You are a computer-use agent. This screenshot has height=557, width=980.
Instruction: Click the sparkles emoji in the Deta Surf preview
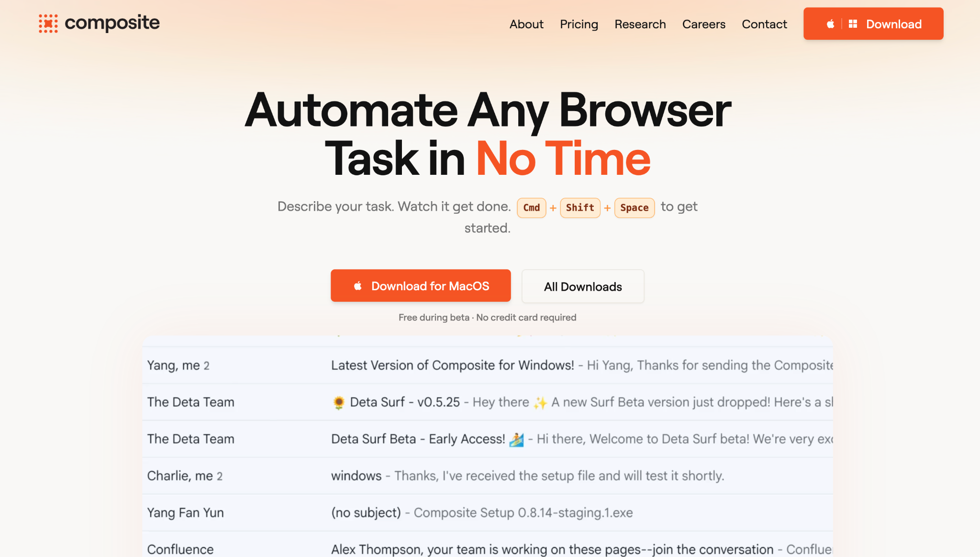coord(540,402)
